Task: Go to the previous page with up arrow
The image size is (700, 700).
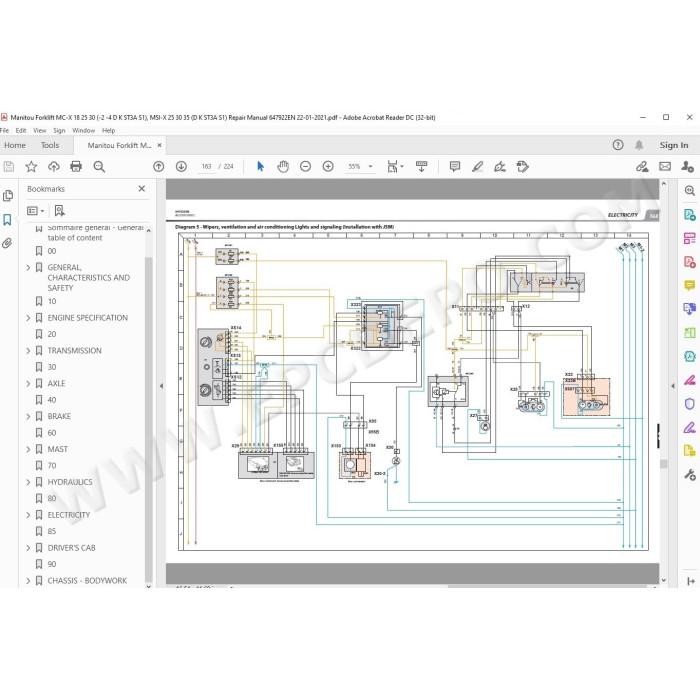Action: pos(158,167)
